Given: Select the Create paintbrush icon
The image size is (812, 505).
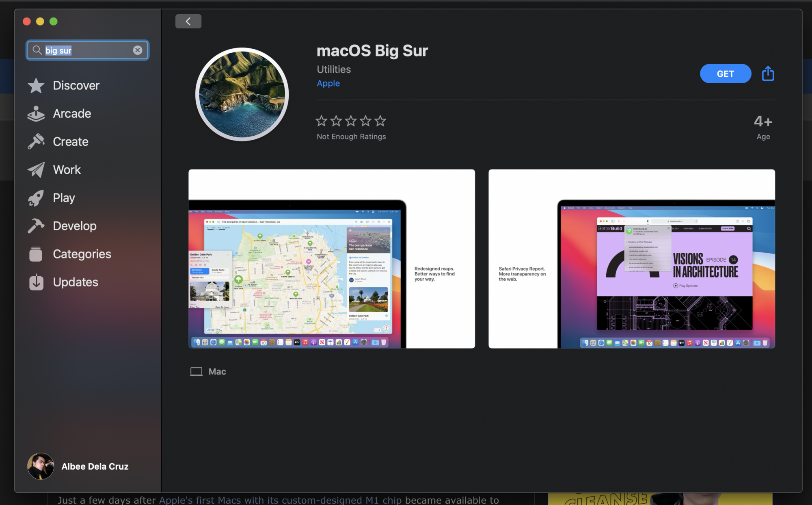Looking at the screenshot, I should click(36, 142).
